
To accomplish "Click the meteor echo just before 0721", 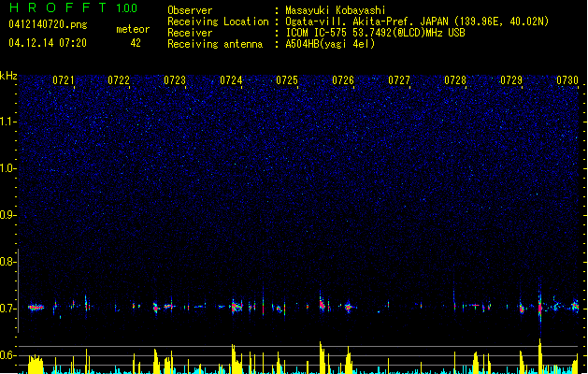I will point(36,308).
